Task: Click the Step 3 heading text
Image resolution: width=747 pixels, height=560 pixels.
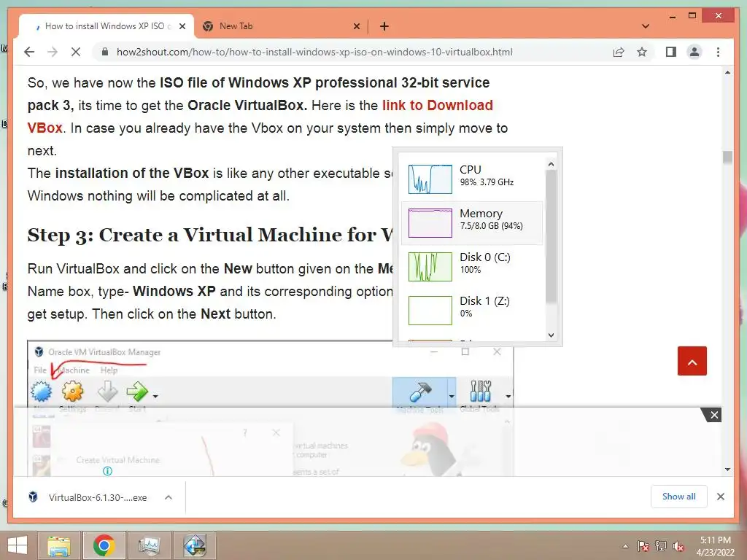Action: point(210,235)
